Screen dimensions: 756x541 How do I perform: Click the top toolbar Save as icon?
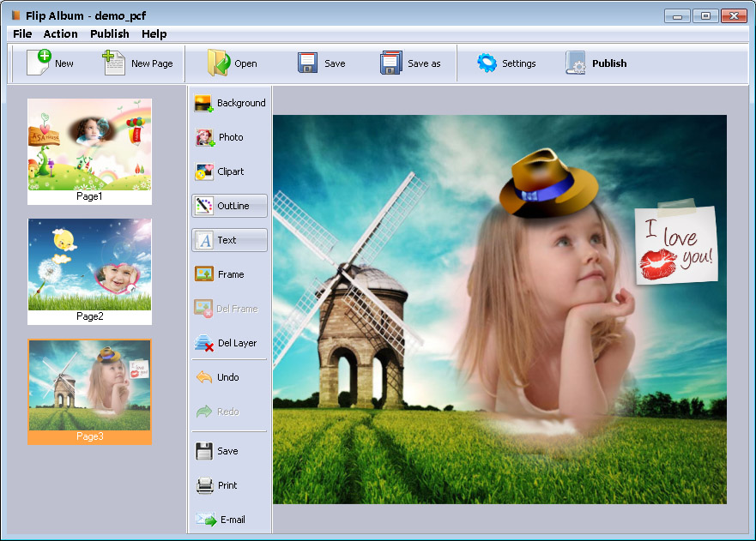[391, 63]
